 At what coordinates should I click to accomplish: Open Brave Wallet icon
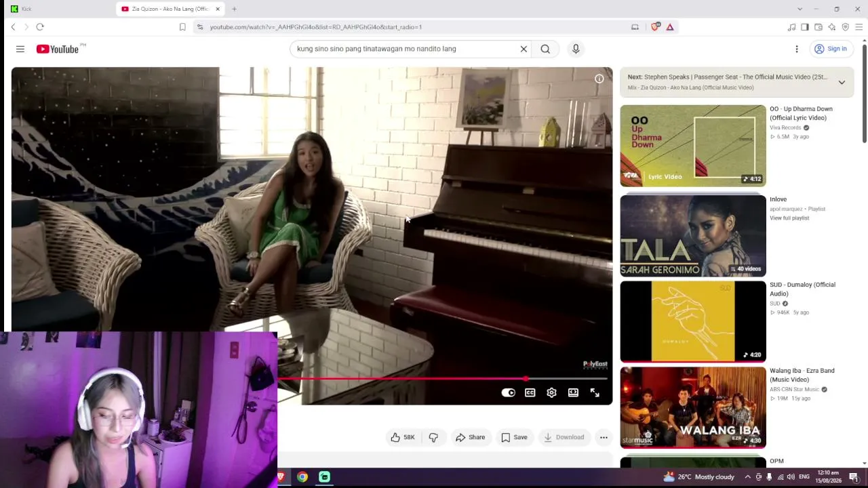(x=818, y=27)
